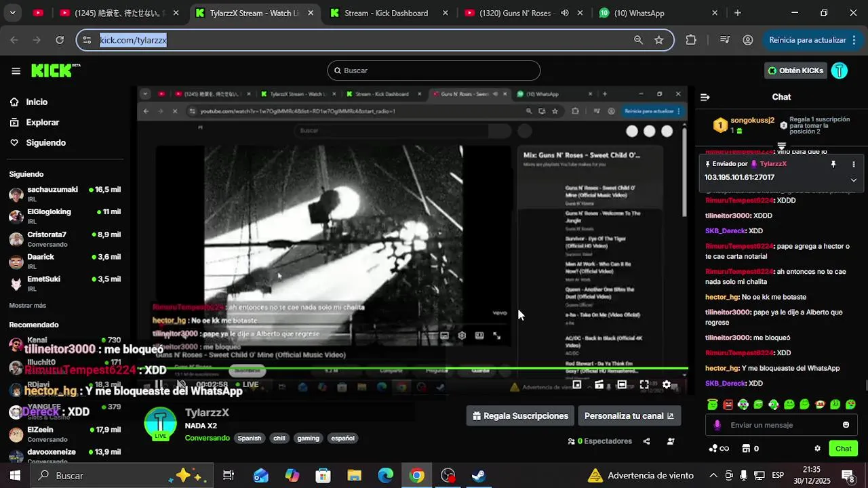The image size is (868, 488).
Task: Open sachauzumaki channel
Action: (x=64, y=195)
